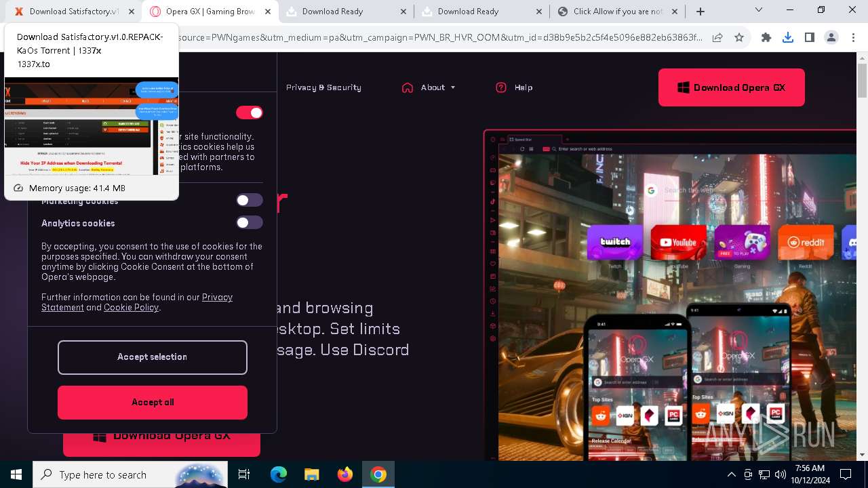Click the YouTube speed dial tile
Screen dimensions: 868x488
click(678, 242)
